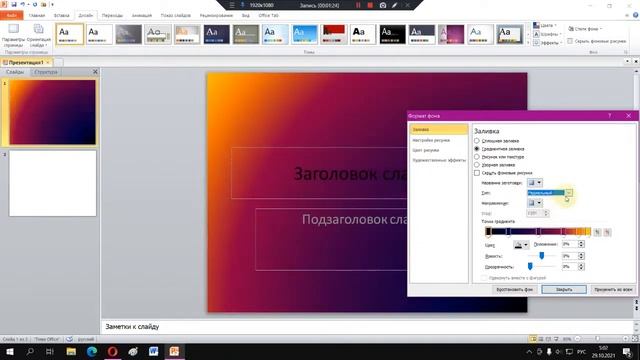Click Close (Закрыть) button in dialog
Screen dimensions: 640x360
564,289
